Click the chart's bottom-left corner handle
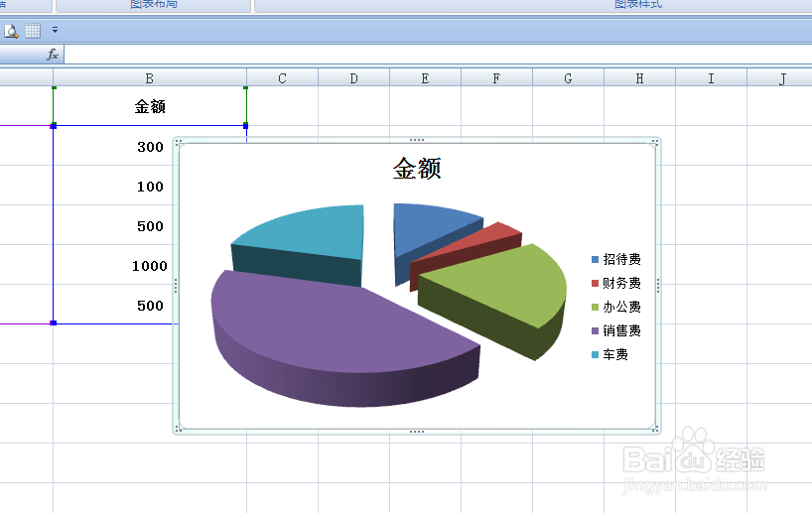Screen dimensions: 812x513 click(178, 429)
